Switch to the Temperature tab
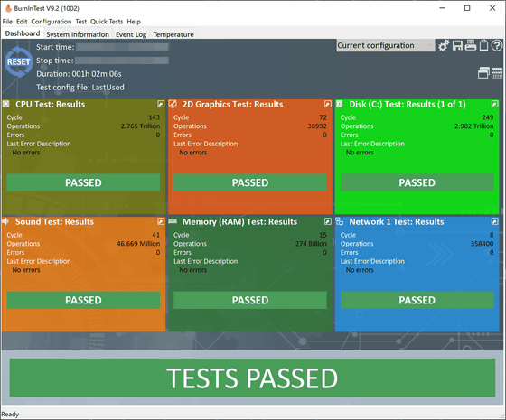Viewport: 506px width, 420px height. (173, 34)
